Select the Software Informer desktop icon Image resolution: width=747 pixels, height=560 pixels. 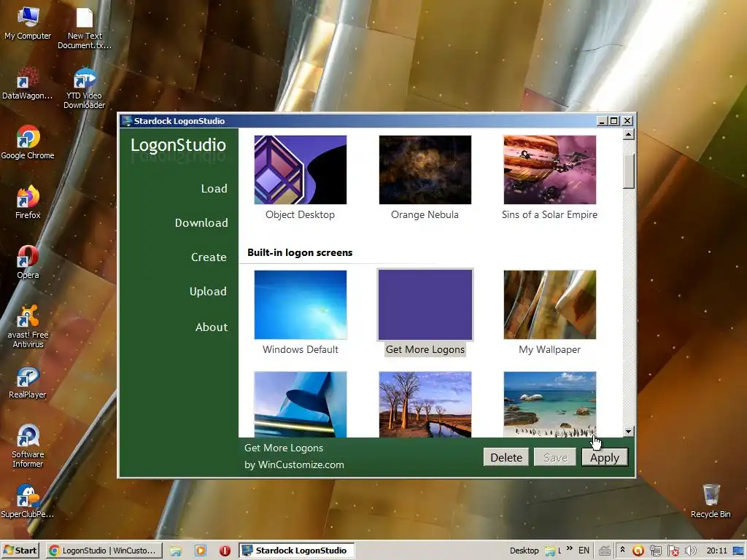[x=28, y=446]
